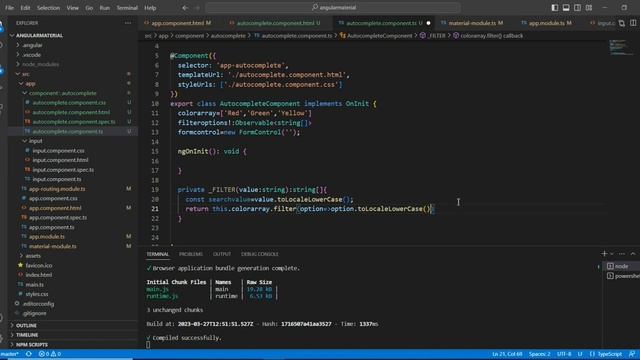Open the Terminal menu
Viewport: 640px width, 360px height.
127,8
